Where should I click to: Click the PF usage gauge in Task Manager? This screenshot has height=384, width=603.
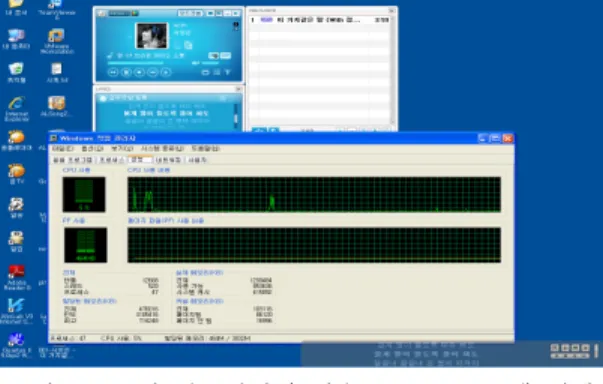(85, 245)
